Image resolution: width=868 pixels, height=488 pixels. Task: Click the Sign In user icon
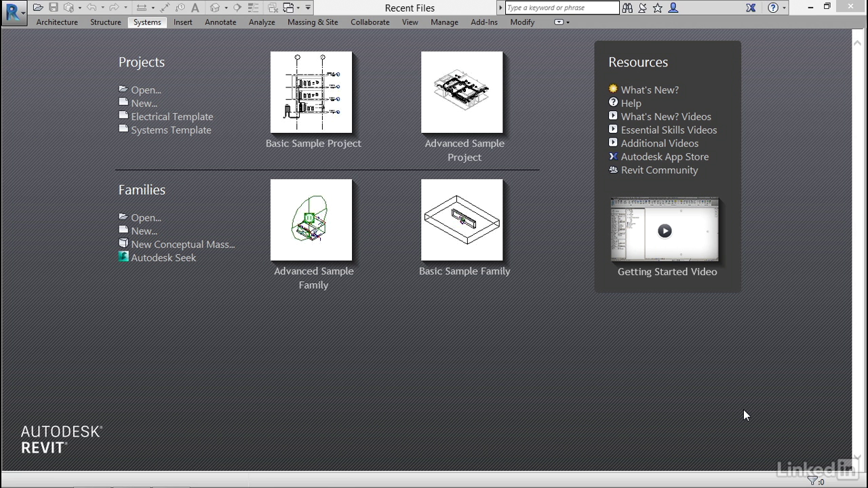pyautogui.click(x=673, y=7)
